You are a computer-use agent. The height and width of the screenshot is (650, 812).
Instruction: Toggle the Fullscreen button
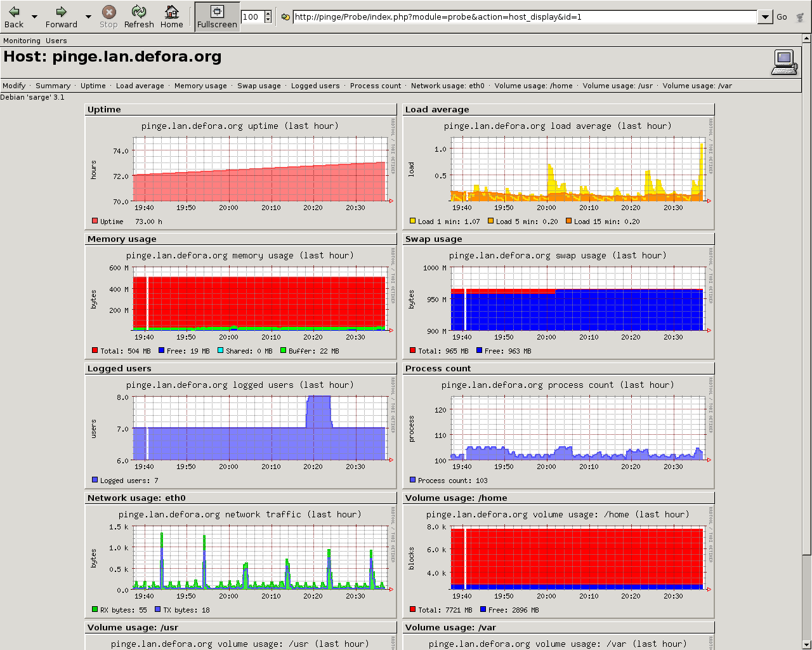(217, 17)
